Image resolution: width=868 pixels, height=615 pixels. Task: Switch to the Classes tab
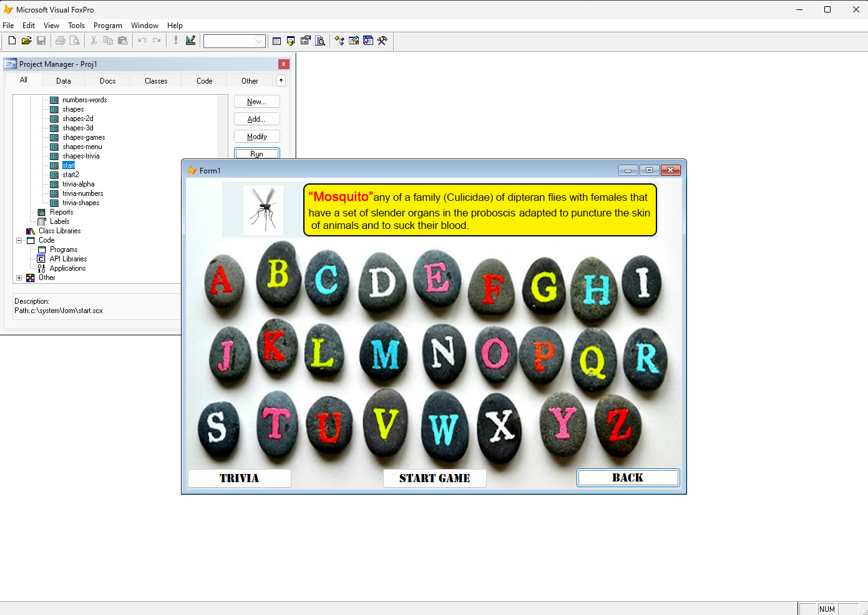[x=156, y=81]
